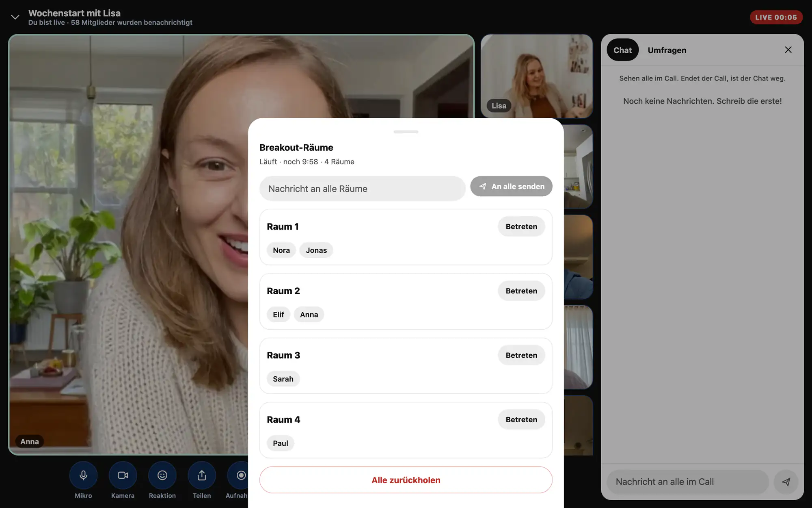
Task: Join Raum 1 via Betreten
Action: click(521, 226)
